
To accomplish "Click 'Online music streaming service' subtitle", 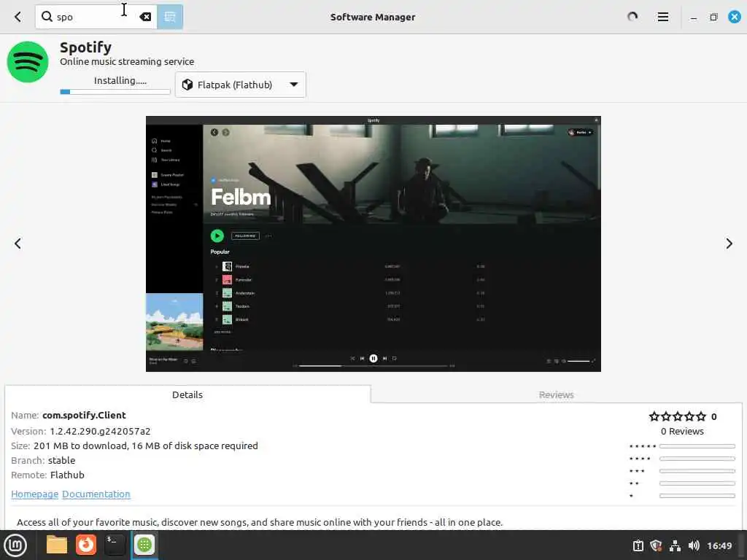I will [x=127, y=62].
